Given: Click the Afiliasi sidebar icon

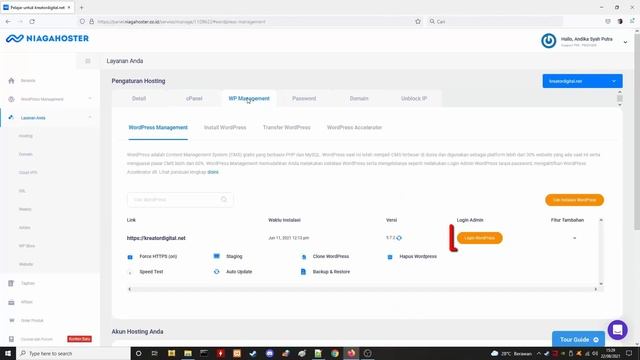Looking at the screenshot, I should 11,302.
